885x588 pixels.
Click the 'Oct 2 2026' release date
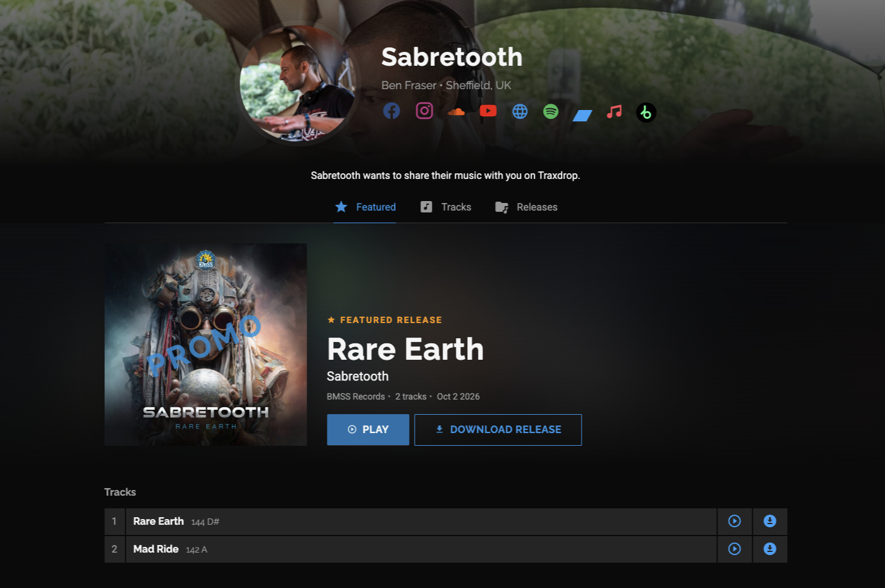pyautogui.click(x=458, y=396)
